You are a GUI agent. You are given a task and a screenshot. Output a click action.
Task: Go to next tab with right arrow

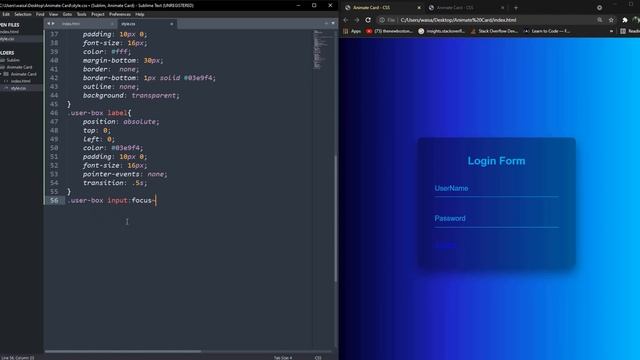click(x=53, y=24)
